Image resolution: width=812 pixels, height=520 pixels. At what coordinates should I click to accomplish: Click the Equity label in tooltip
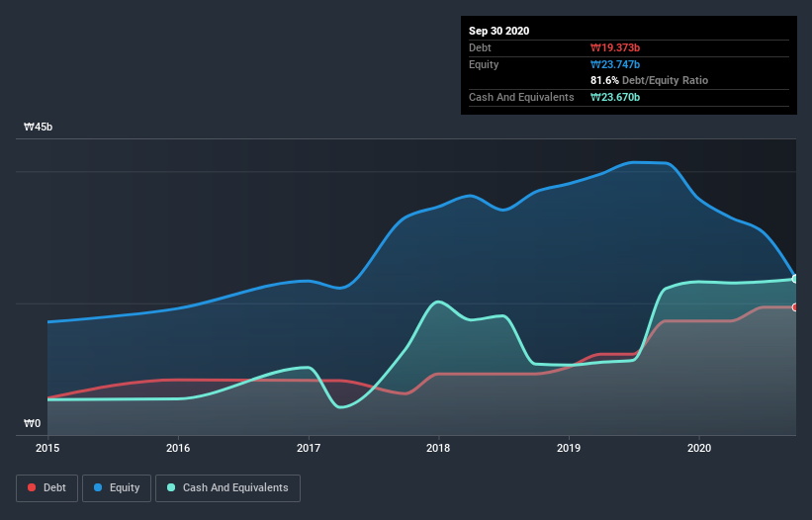coord(484,64)
